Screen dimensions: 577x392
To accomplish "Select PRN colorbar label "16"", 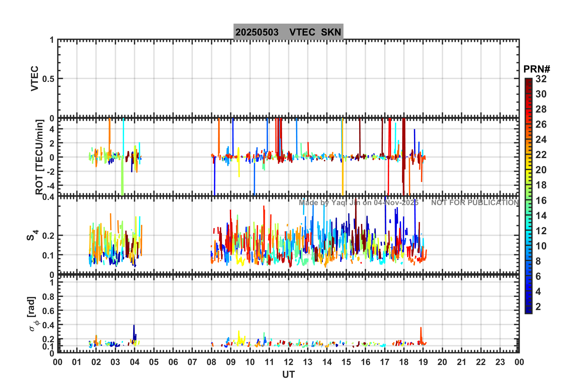I will tap(541, 201).
